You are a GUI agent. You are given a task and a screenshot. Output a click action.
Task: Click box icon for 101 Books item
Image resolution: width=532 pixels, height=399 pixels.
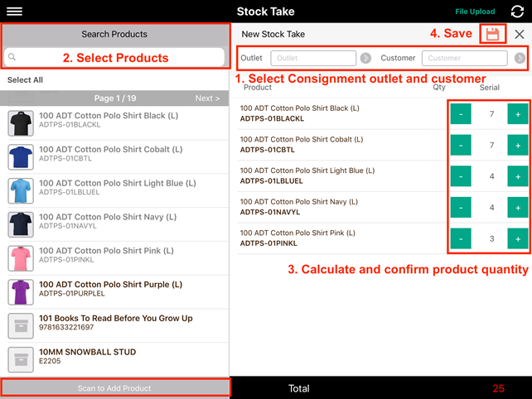pos(21,326)
